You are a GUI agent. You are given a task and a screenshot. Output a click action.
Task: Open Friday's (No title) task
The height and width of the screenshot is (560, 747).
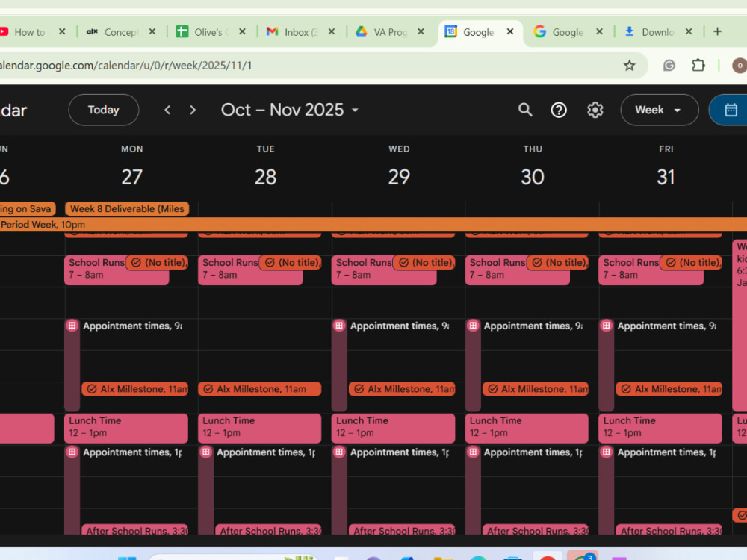point(692,262)
